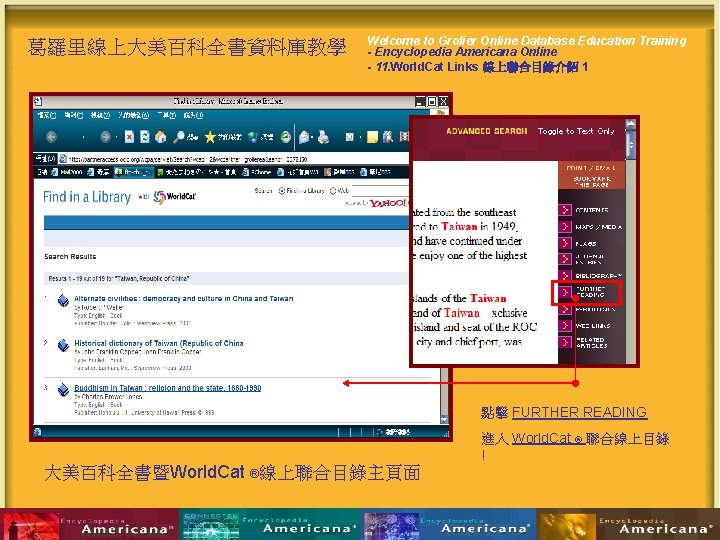The image size is (720, 540).
Task: Open Historical dictionary of Taiwan link
Action: pos(158,343)
